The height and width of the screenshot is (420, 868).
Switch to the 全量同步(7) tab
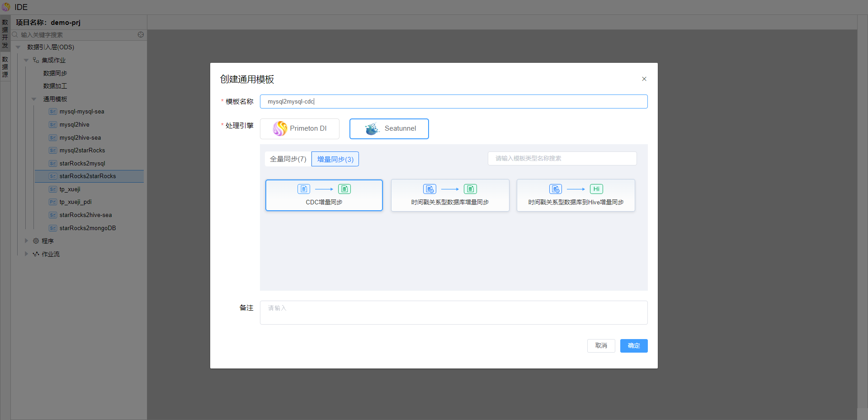pos(288,159)
